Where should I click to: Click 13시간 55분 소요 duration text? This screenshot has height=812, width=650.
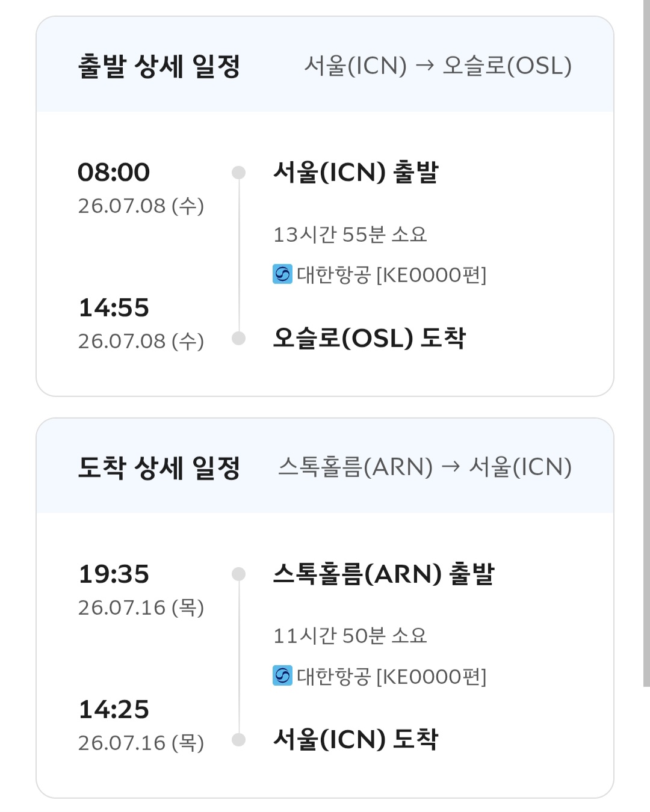[350, 235]
